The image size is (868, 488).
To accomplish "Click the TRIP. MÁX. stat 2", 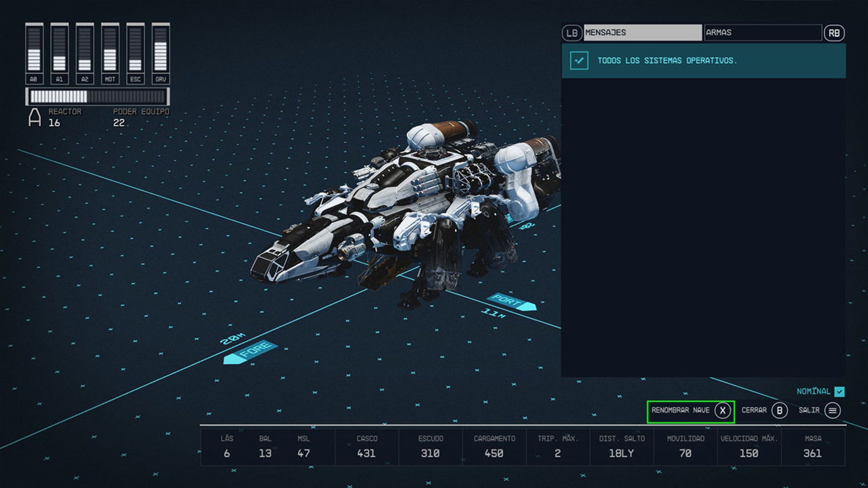I will 558,446.
